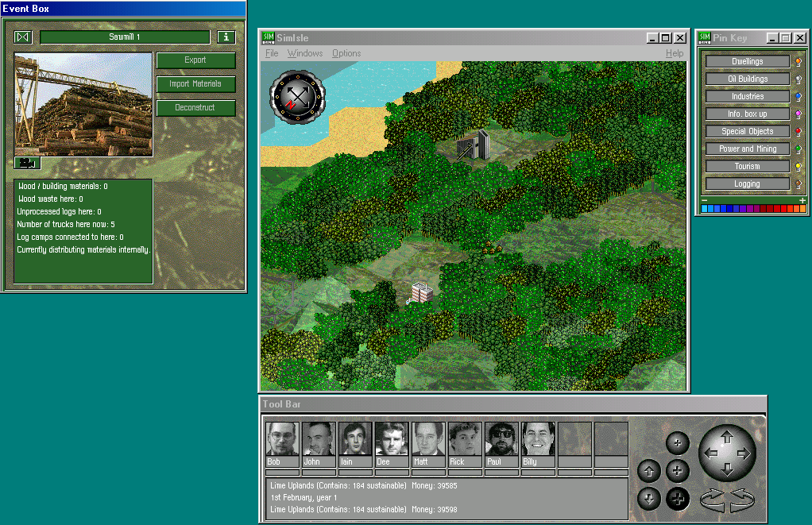Click the plus sign above the Pin Key color strip

(x=802, y=200)
